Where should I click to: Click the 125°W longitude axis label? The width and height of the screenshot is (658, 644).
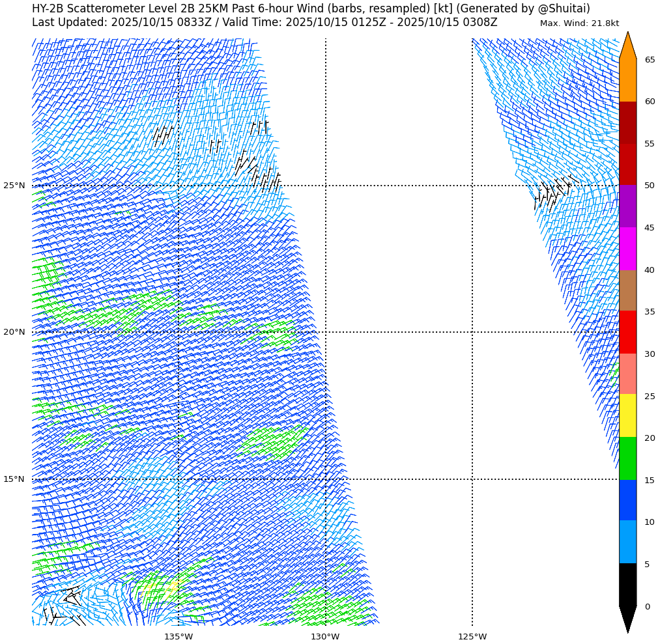[x=472, y=636]
